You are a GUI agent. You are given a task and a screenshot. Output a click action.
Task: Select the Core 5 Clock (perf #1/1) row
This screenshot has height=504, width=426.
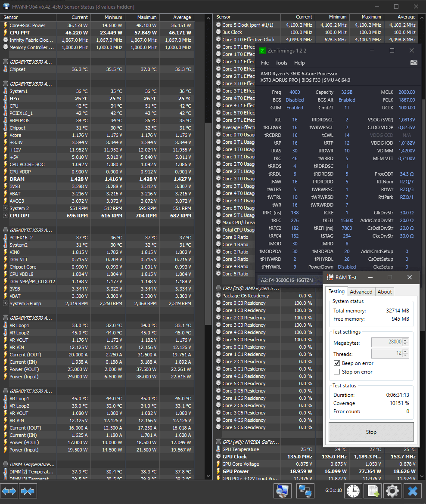[x=316, y=25]
